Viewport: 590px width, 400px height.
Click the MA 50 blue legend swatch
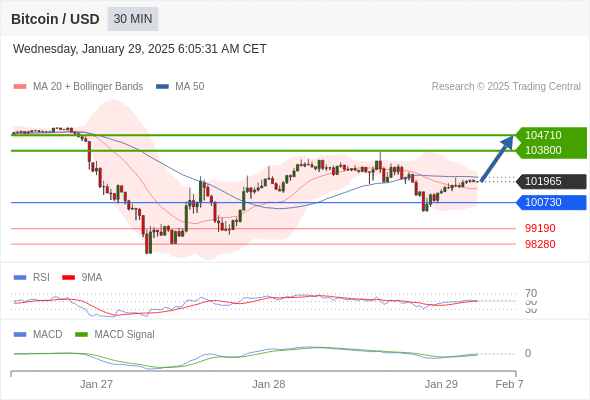pyautogui.click(x=162, y=87)
